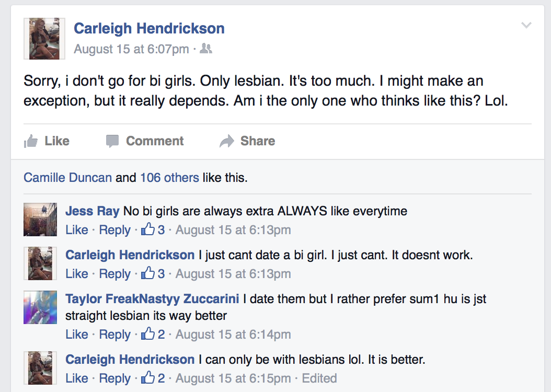
Task: Open Carleigh Hendrickson's profile from the post header
Action: [x=149, y=28]
